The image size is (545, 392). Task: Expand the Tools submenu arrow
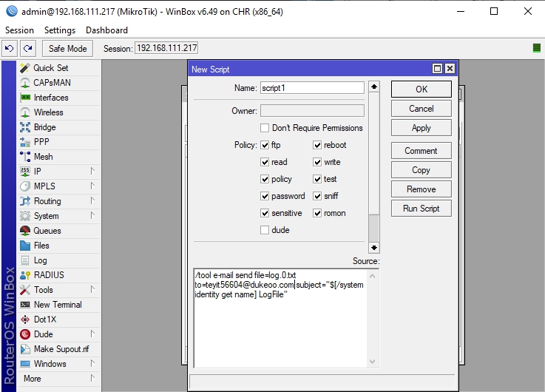(x=92, y=289)
